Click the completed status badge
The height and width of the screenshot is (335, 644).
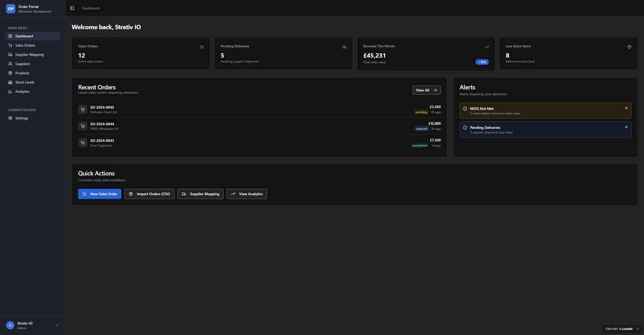pos(419,145)
